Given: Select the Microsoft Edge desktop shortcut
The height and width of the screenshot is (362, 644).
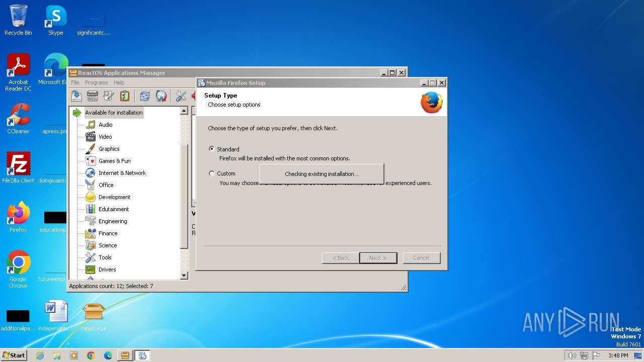Looking at the screenshot, I should [55, 69].
